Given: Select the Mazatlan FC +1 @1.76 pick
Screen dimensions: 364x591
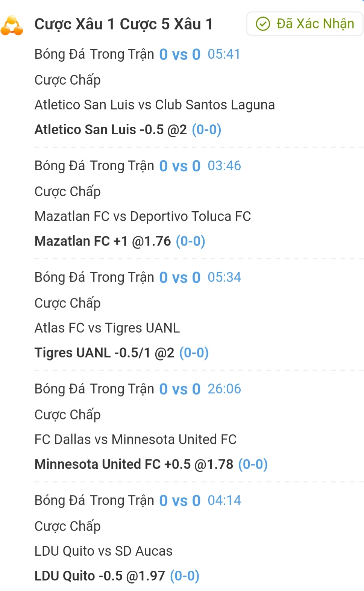Looking at the screenshot, I should [103, 241].
